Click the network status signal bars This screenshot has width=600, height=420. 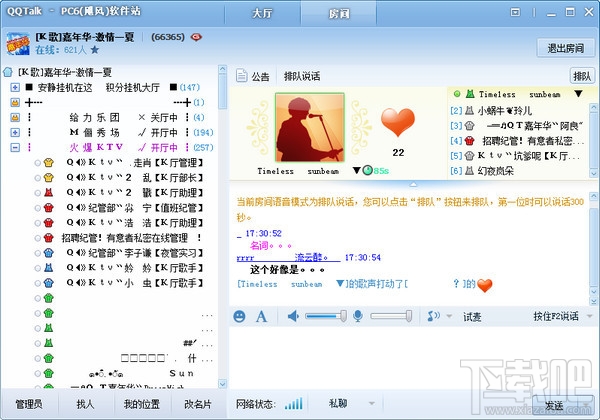293,404
